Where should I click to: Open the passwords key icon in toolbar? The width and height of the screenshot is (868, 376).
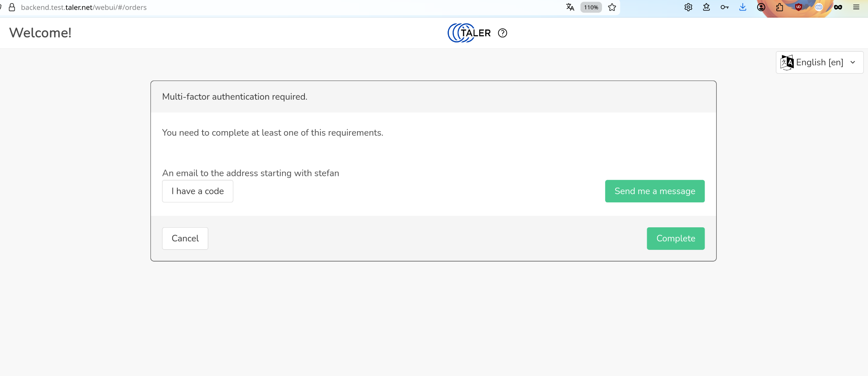pos(724,7)
